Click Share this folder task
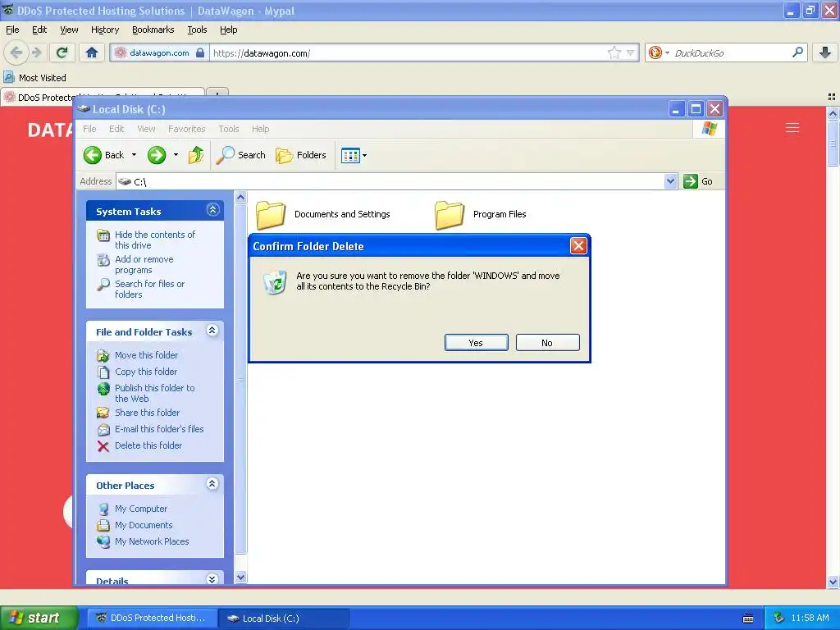 148,413
